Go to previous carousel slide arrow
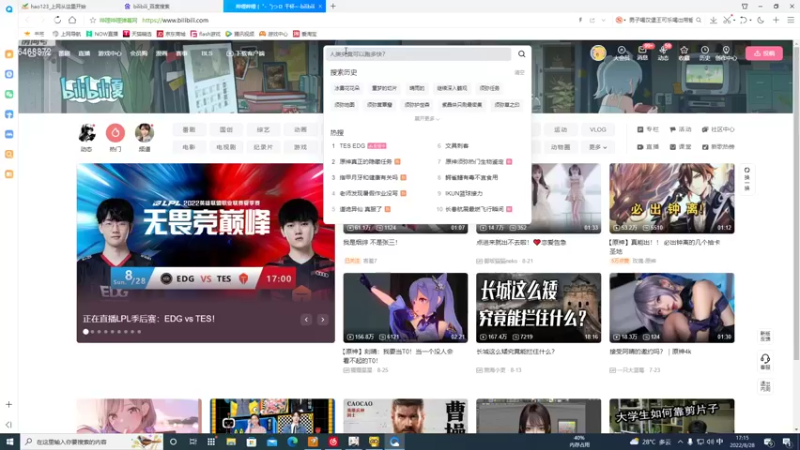The image size is (800, 450). click(x=306, y=319)
